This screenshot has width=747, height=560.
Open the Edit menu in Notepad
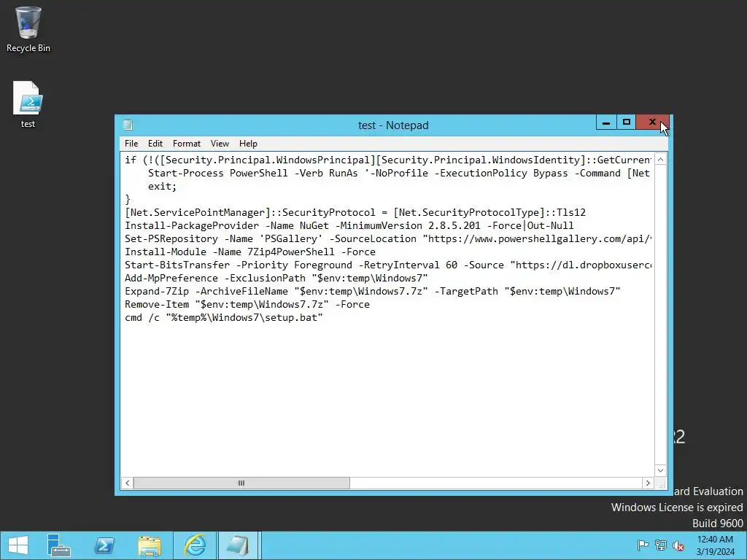coord(155,144)
